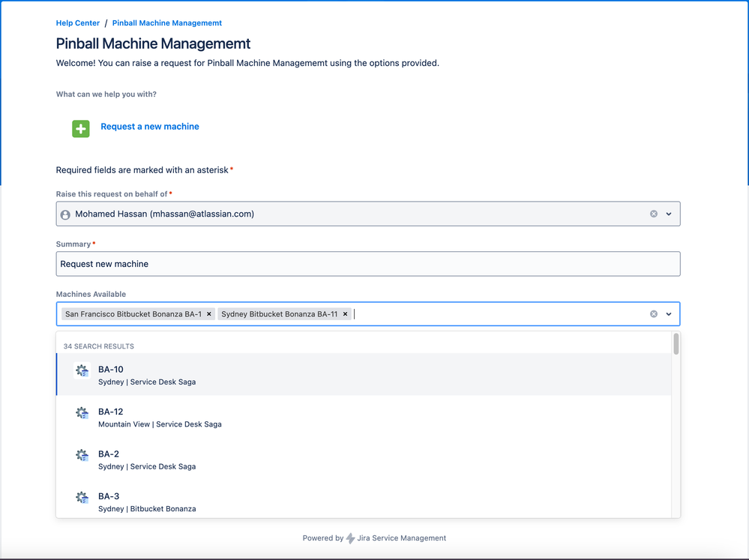Click the gear icon next to BA-3

(x=82, y=498)
